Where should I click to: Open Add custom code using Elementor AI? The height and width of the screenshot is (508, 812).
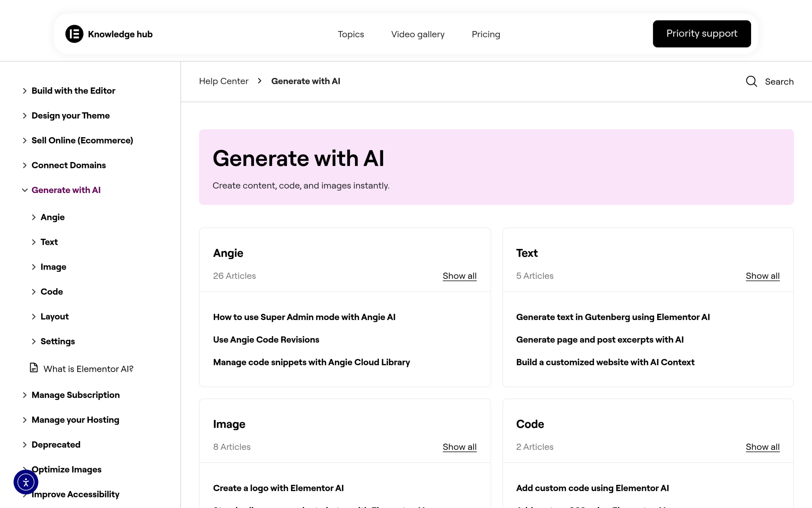pyautogui.click(x=592, y=488)
